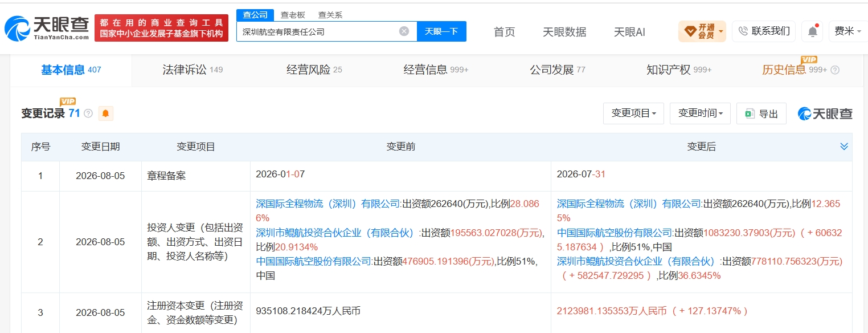This screenshot has width=868, height=333.
Task: Switch to the 法律诉讼 tab
Action: (x=193, y=70)
